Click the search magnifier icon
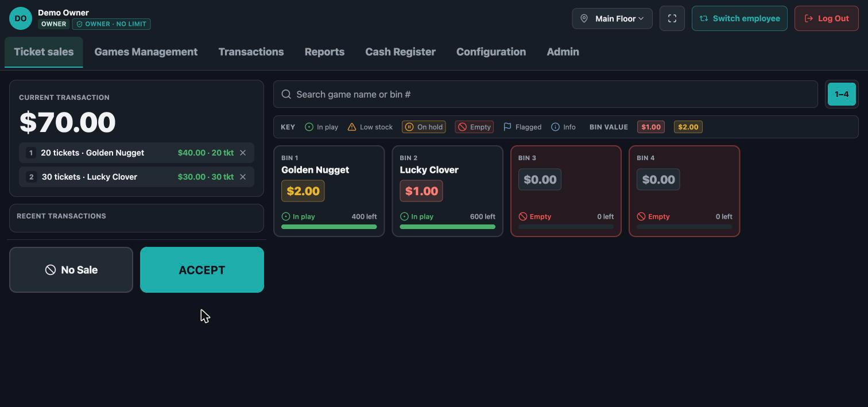This screenshot has height=407, width=868. [x=286, y=94]
